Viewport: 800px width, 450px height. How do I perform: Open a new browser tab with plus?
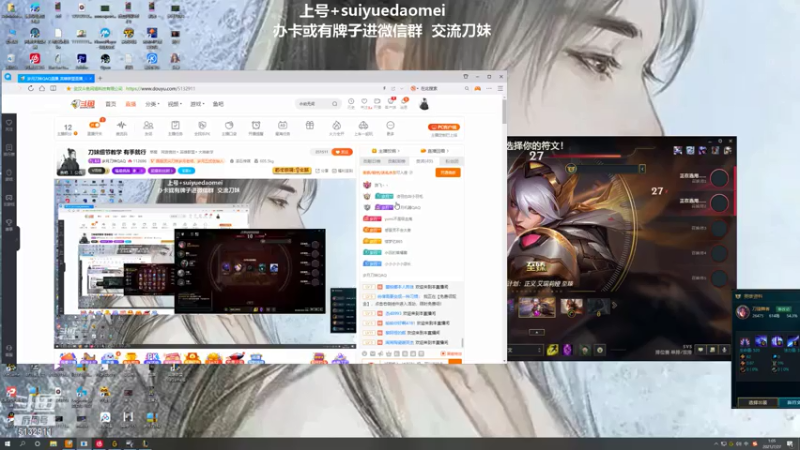[x=100, y=78]
